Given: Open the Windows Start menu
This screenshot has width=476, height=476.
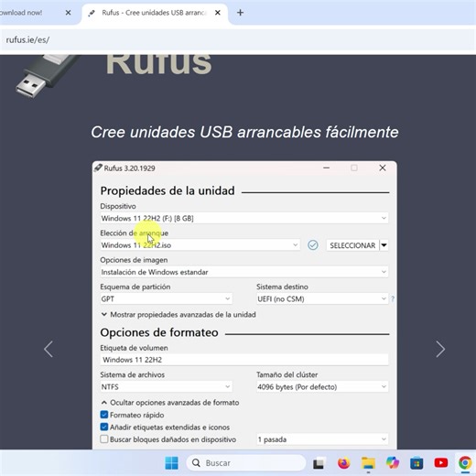Looking at the screenshot, I should point(171,463).
